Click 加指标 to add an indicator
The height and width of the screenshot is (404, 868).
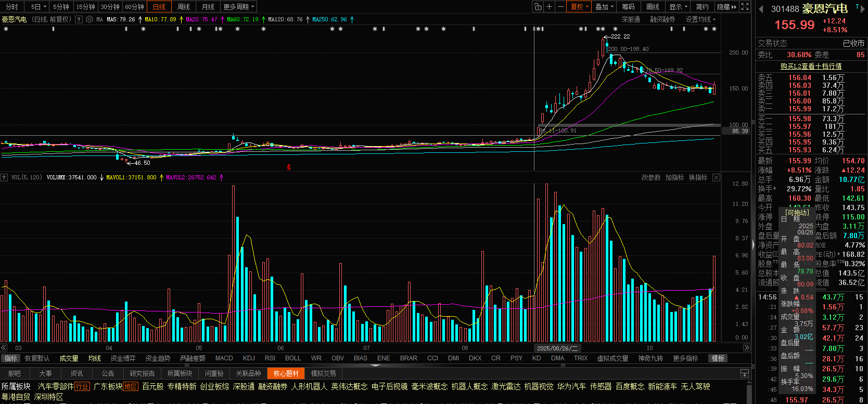[x=674, y=177]
